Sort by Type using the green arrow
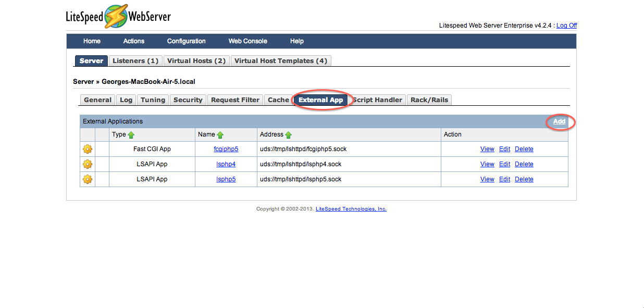Screen dimensions: 644x308 [131, 134]
